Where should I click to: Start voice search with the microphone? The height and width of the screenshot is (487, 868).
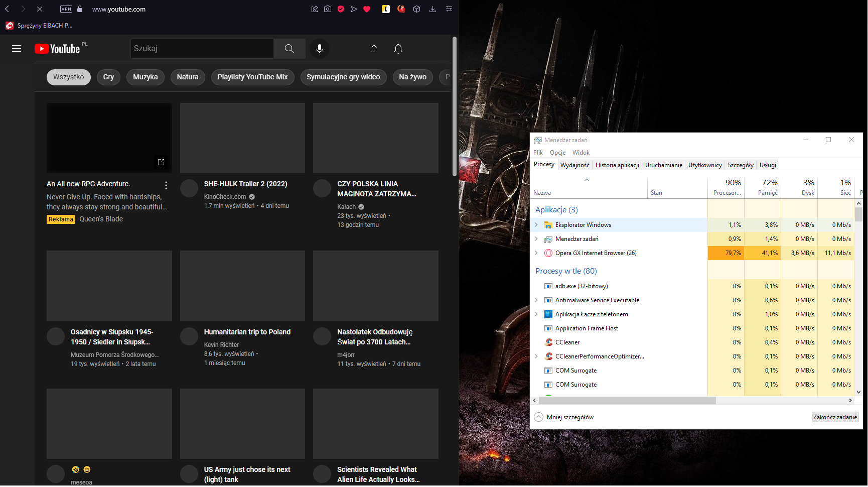[x=320, y=49]
